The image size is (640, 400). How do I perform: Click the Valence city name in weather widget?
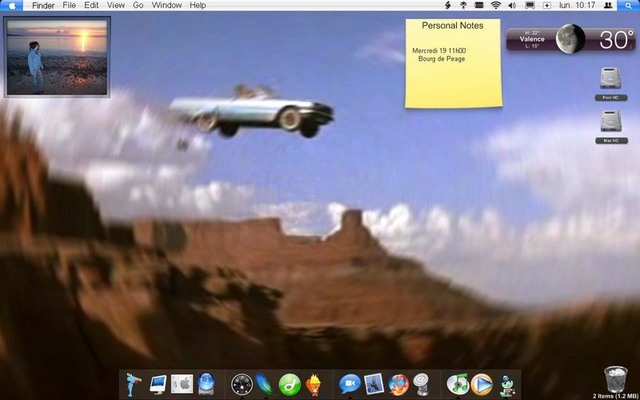(x=532, y=39)
